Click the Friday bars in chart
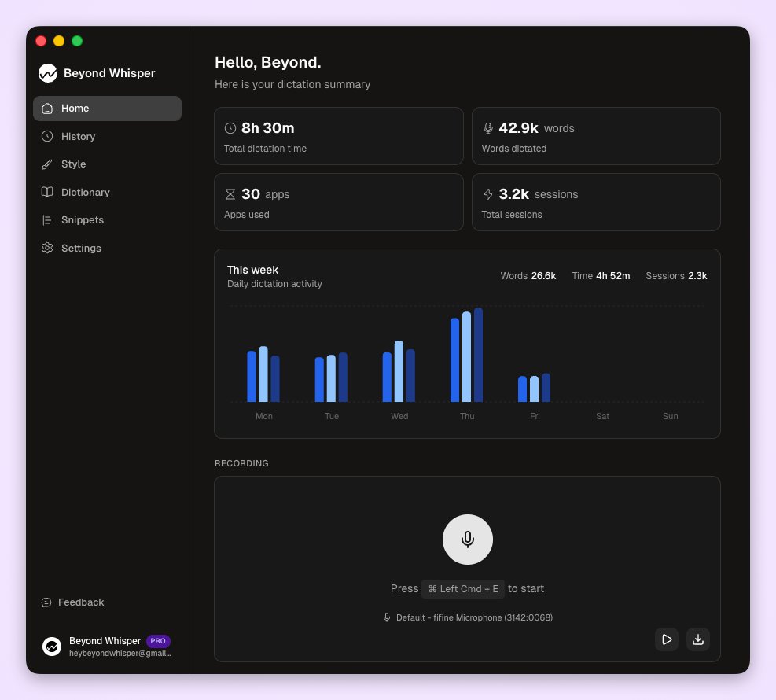Viewport: 776px width, 700px height. coord(534,388)
